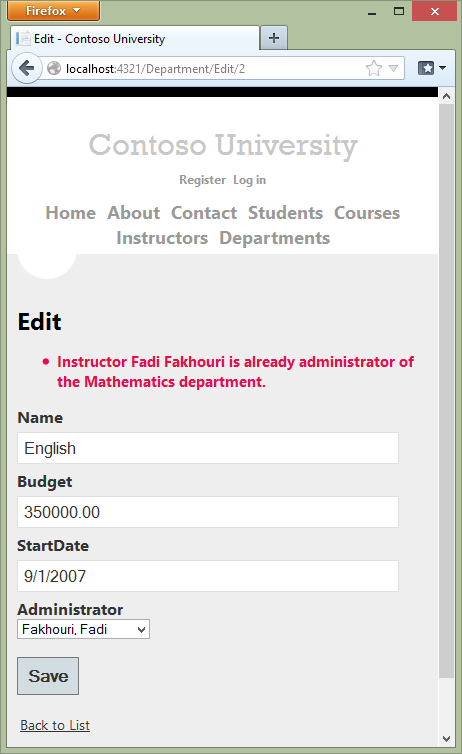
Task: Open the Firefox application menu
Action: [x=53, y=11]
